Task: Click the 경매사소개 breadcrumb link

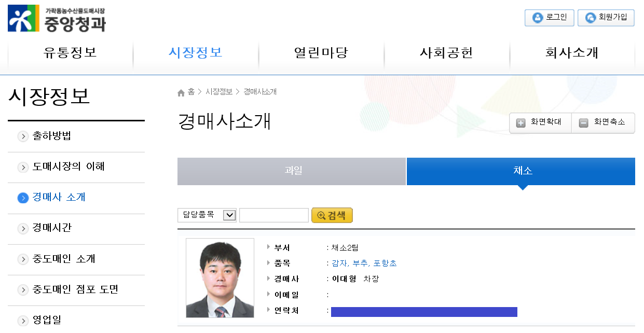Action: pos(260,92)
